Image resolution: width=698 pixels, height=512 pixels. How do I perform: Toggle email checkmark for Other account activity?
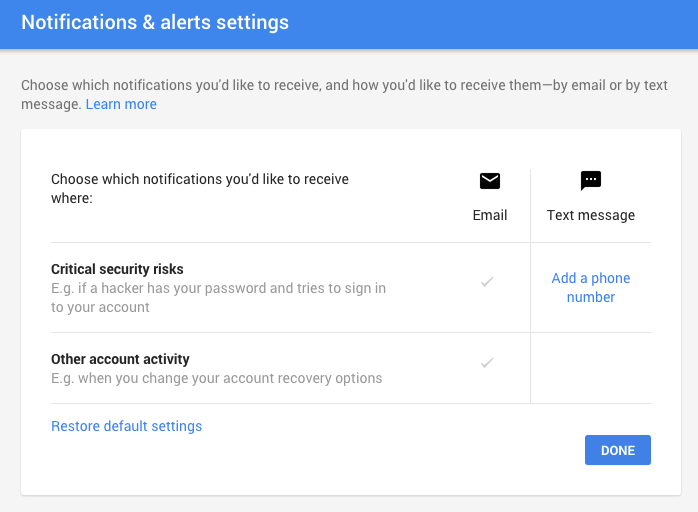click(487, 363)
